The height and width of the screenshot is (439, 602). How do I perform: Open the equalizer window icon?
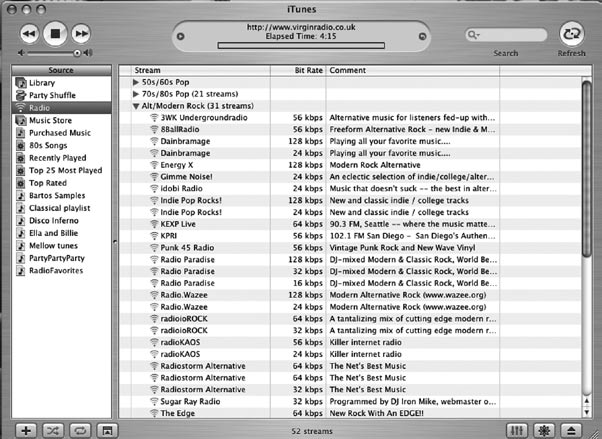(517, 429)
